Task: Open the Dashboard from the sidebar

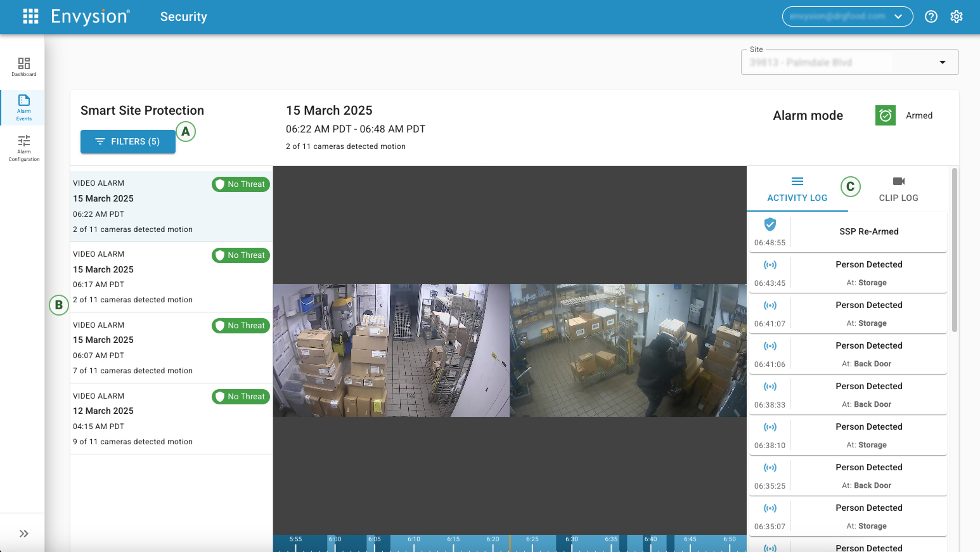Action: 23,67
